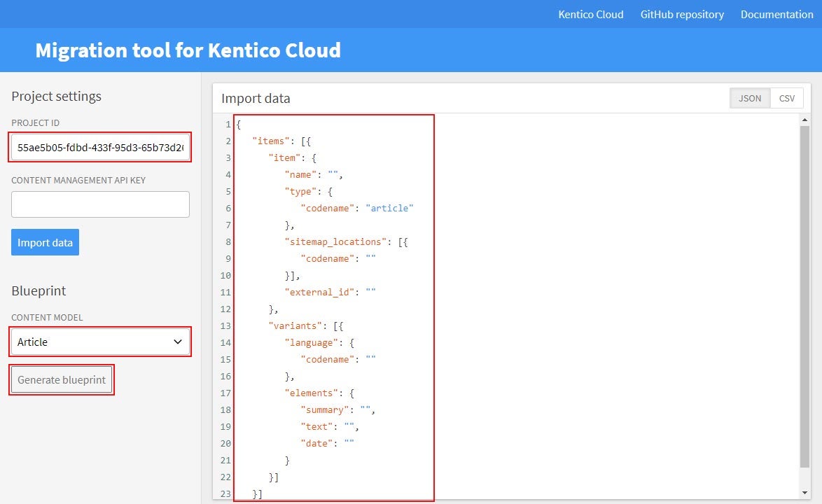Click the editor scrollbar up arrow
Viewport: 822px width, 504px height.
click(x=804, y=120)
